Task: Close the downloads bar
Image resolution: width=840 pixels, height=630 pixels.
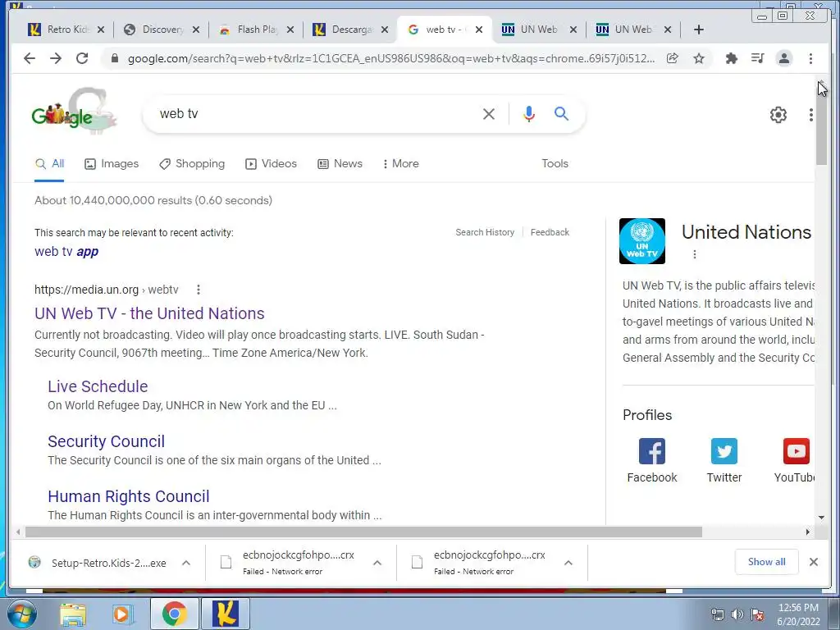Action: 813,562
